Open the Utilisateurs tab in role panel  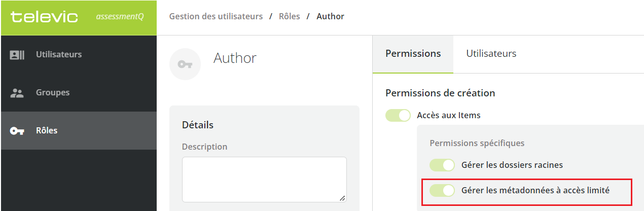pos(491,54)
